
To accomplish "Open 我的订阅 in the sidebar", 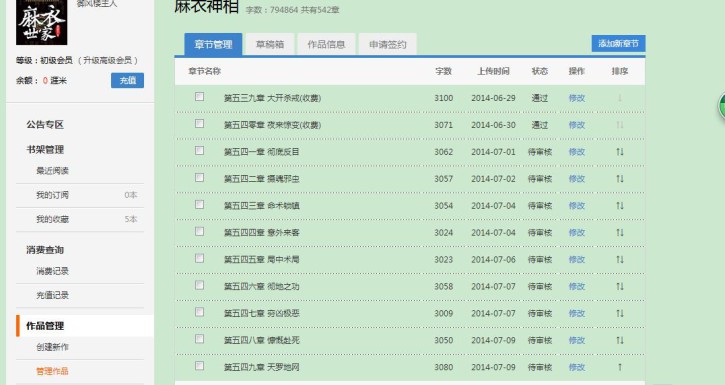I will coord(52,195).
